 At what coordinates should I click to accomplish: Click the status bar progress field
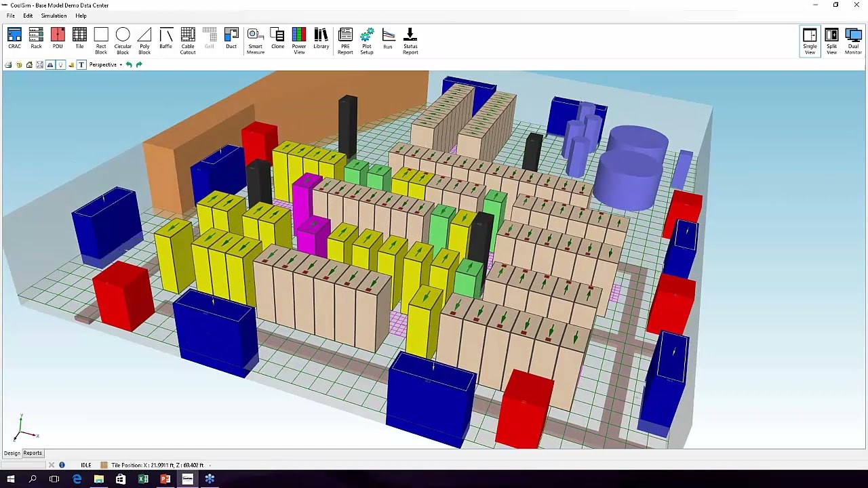pos(24,465)
